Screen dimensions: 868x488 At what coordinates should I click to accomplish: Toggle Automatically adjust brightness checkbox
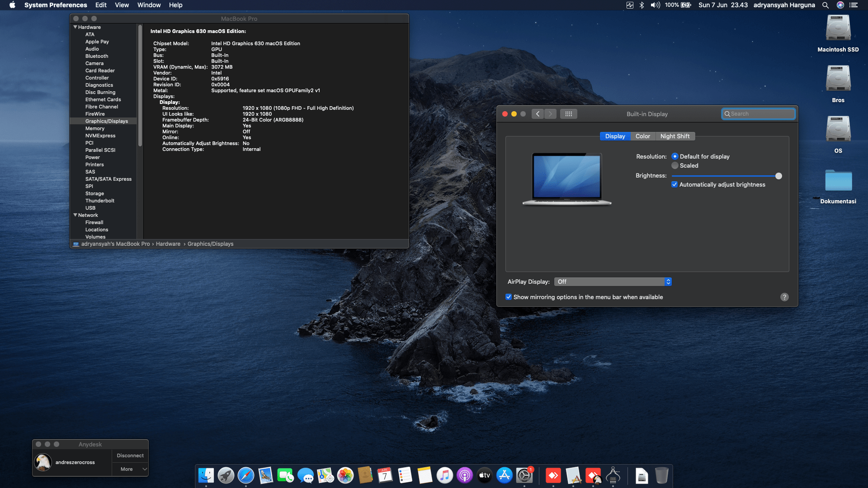(675, 184)
